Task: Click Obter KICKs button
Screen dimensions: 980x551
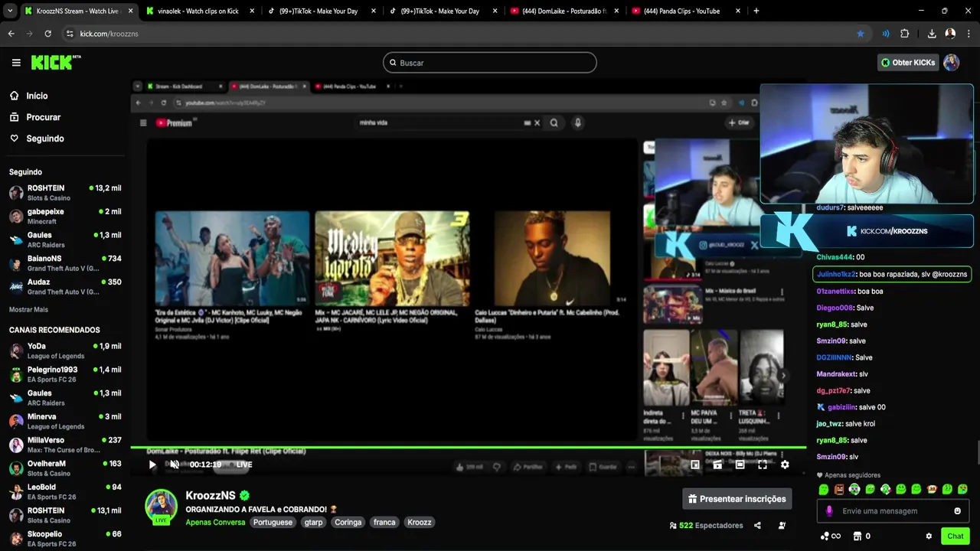Action: (908, 63)
